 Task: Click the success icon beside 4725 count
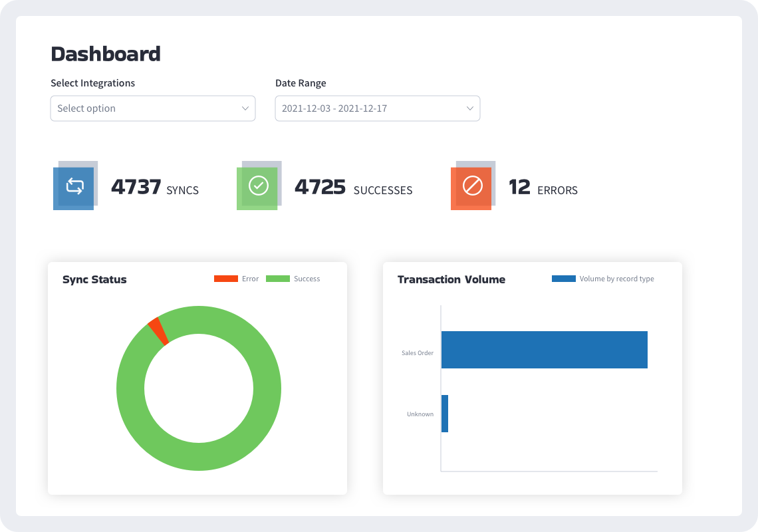tap(260, 187)
